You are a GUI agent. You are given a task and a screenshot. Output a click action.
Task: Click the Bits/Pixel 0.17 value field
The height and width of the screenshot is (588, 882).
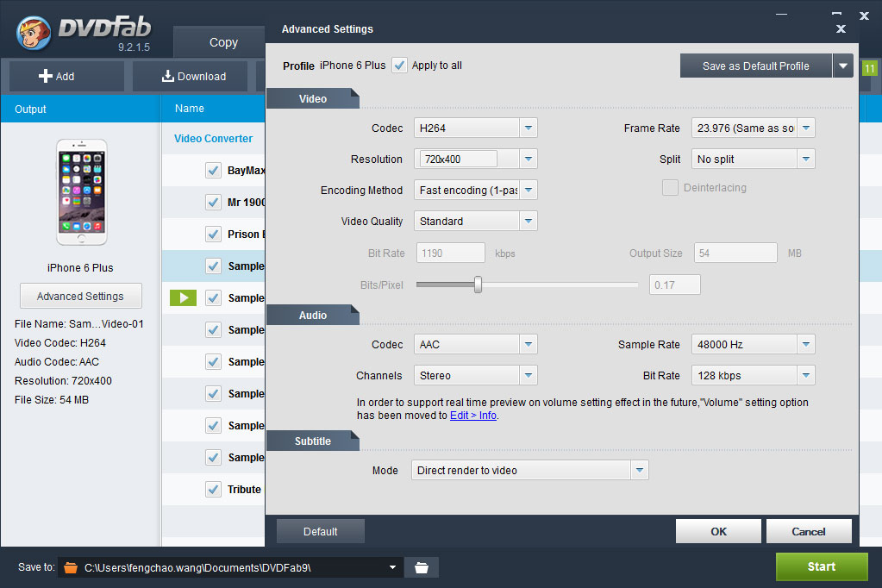675,285
